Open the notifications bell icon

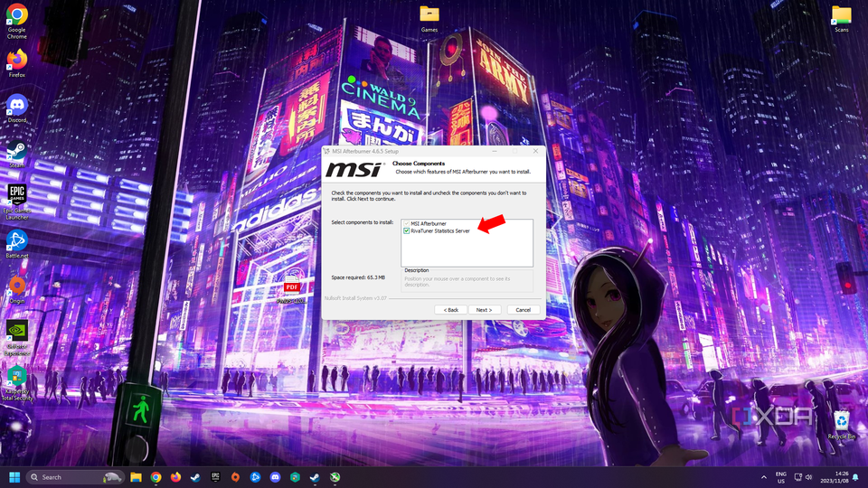click(856, 477)
